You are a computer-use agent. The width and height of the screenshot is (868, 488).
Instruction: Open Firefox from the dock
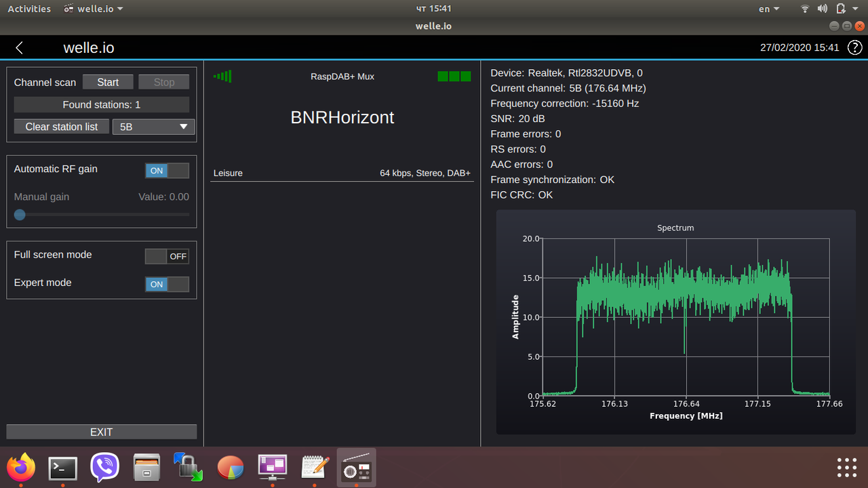pyautogui.click(x=21, y=468)
